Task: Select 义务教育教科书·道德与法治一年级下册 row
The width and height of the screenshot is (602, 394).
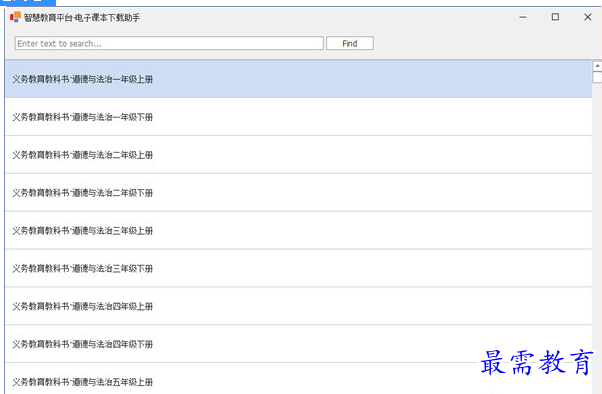Action: [298, 117]
